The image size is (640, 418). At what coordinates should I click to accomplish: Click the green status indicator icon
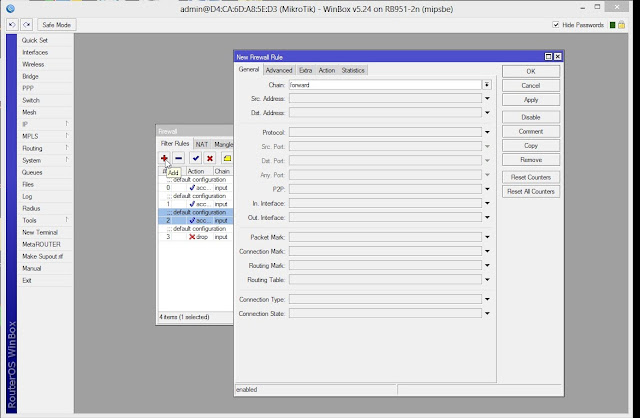pos(612,25)
